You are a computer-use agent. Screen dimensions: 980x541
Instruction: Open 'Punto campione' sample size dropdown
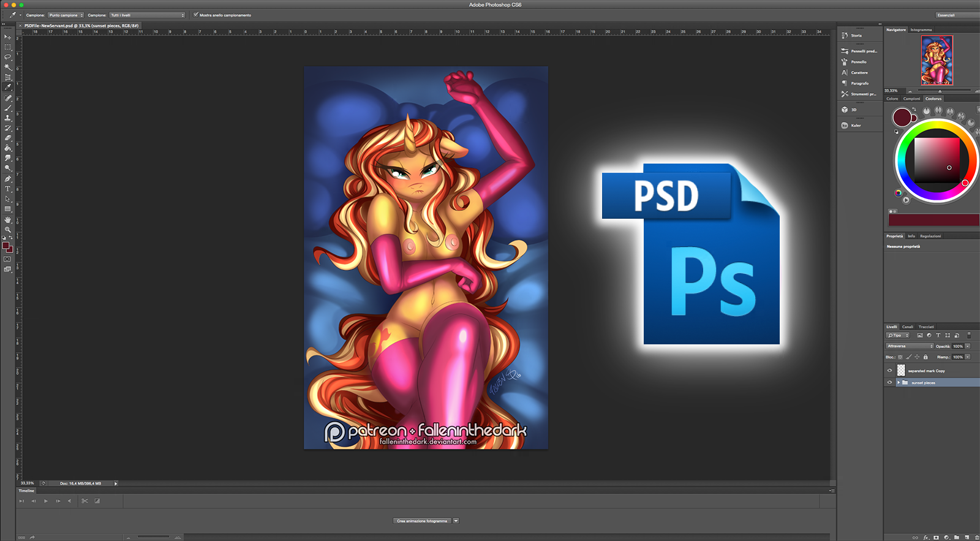66,15
